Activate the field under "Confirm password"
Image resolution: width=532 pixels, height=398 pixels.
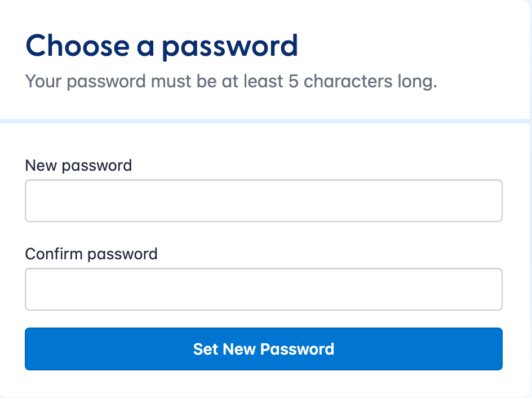[x=263, y=289]
